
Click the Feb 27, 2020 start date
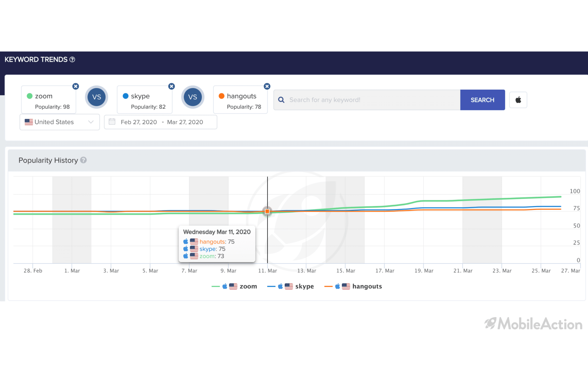tap(139, 122)
